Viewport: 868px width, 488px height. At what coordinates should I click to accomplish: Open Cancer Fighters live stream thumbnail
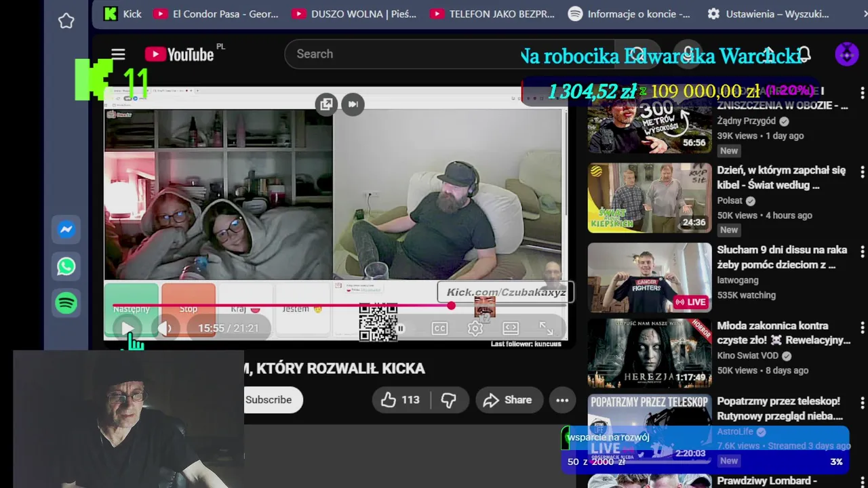coord(650,278)
